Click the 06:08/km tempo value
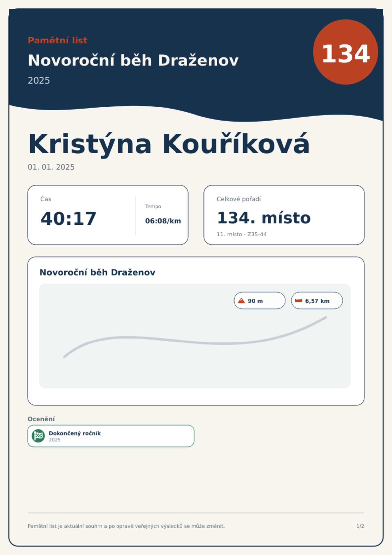392x555 pixels. tap(163, 221)
